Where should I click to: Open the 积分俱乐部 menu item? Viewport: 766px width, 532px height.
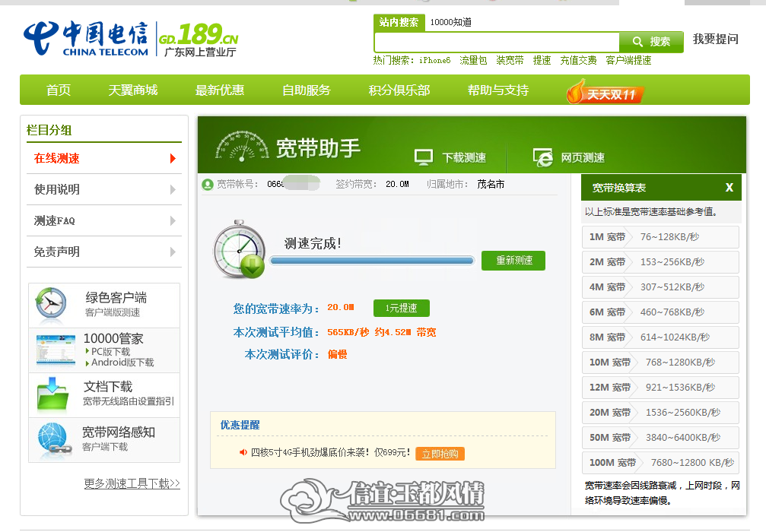pos(399,90)
